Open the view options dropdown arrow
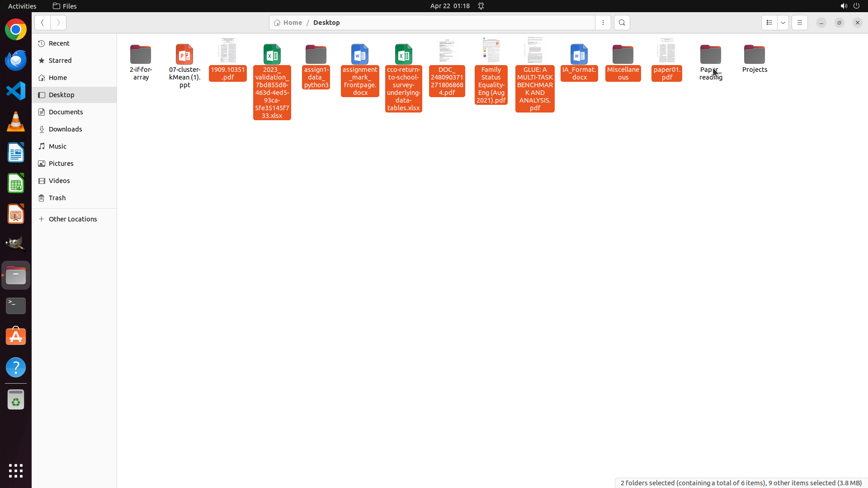 tap(783, 23)
